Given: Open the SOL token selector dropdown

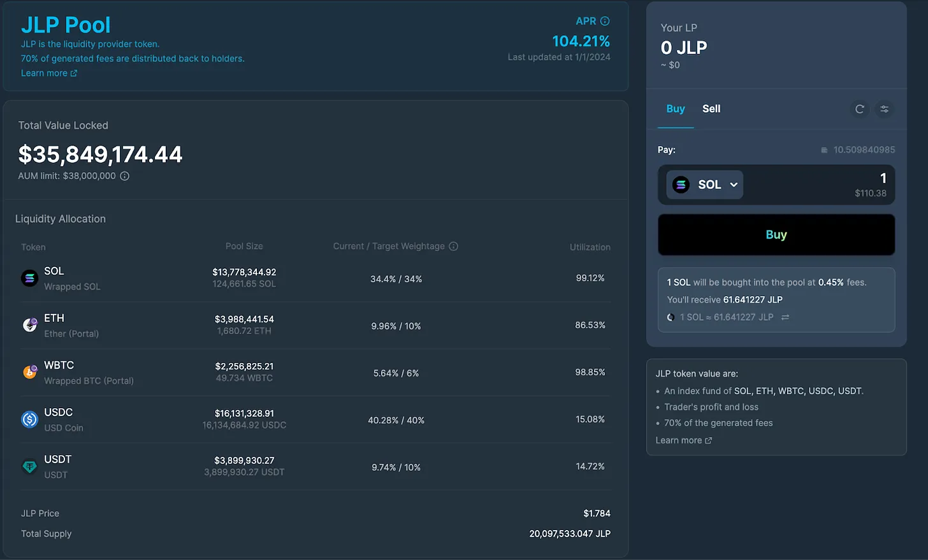Looking at the screenshot, I should 705,185.
